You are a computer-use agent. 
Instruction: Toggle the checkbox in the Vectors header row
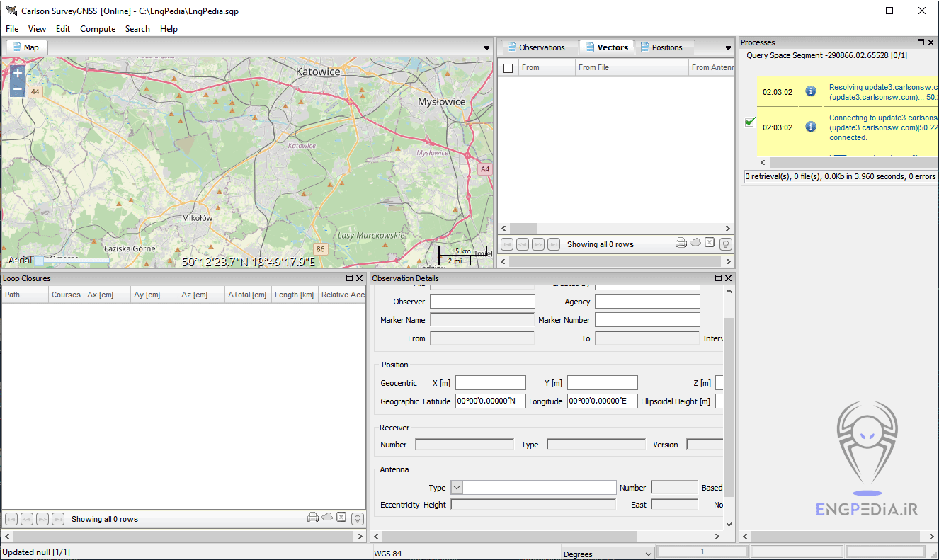click(x=507, y=67)
